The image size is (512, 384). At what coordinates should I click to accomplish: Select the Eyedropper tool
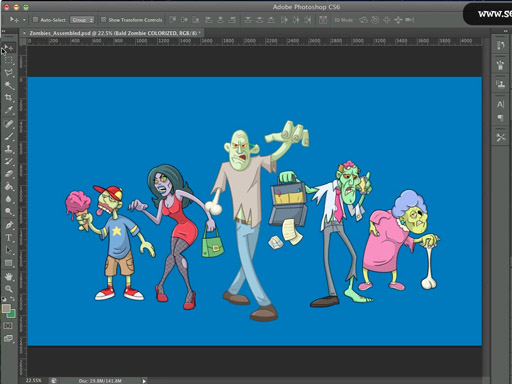click(x=9, y=110)
